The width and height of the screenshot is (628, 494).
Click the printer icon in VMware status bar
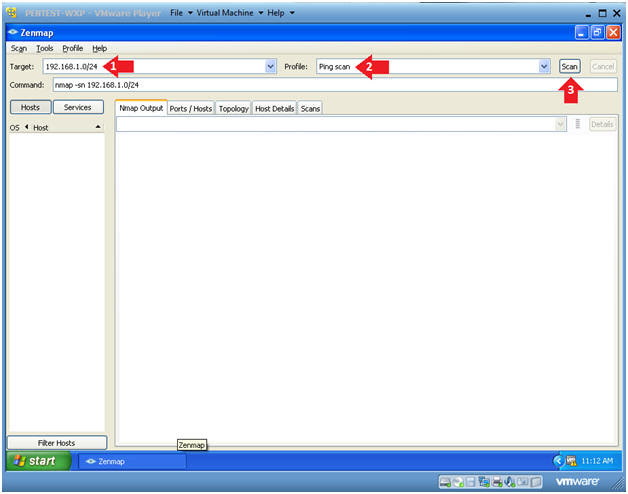pyautogui.click(x=497, y=482)
